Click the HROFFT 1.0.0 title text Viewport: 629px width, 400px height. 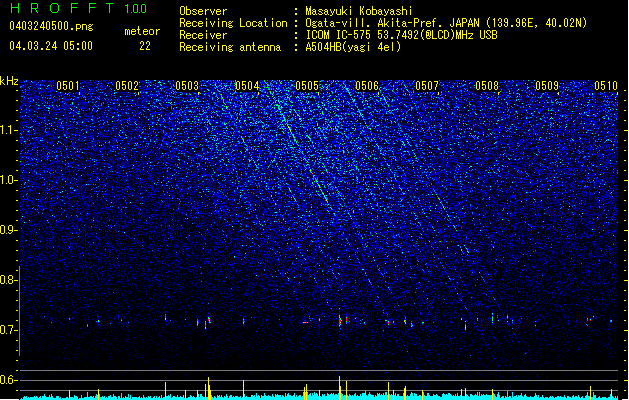coord(79,8)
